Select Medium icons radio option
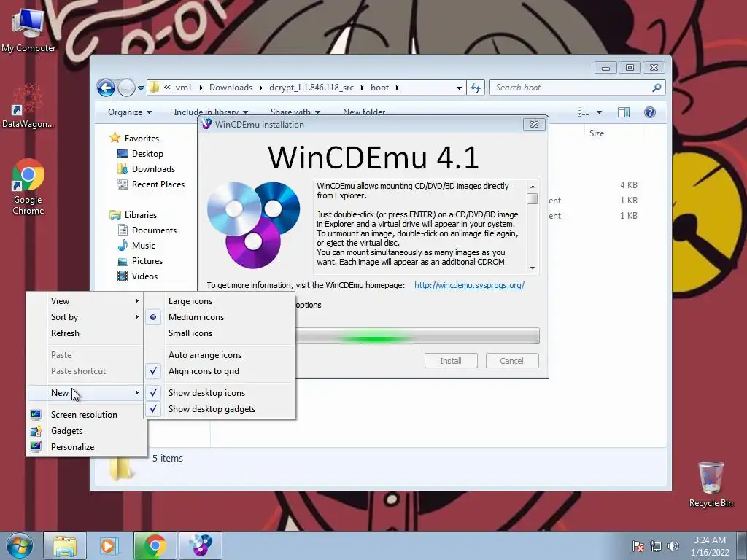 pyautogui.click(x=196, y=317)
